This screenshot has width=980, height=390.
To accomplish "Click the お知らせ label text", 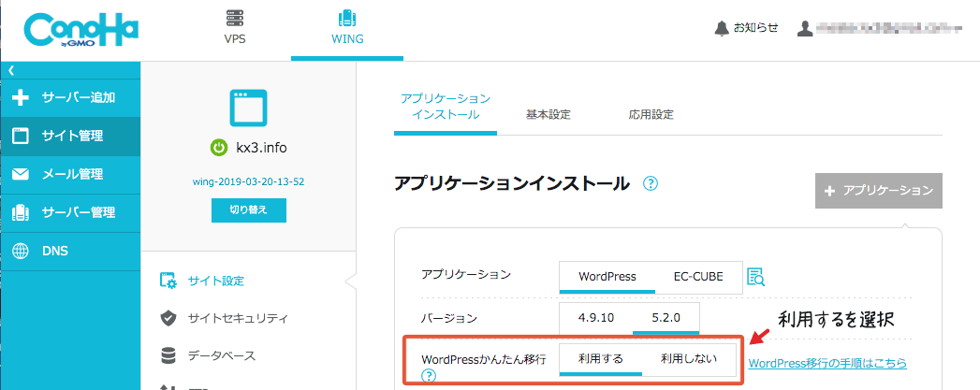I will pyautogui.click(x=755, y=28).
